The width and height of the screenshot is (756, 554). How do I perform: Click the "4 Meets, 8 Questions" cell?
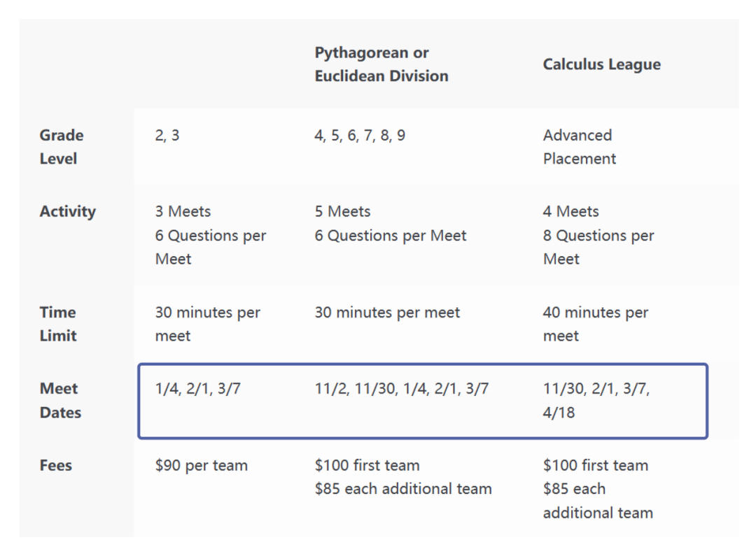point(598,235)
